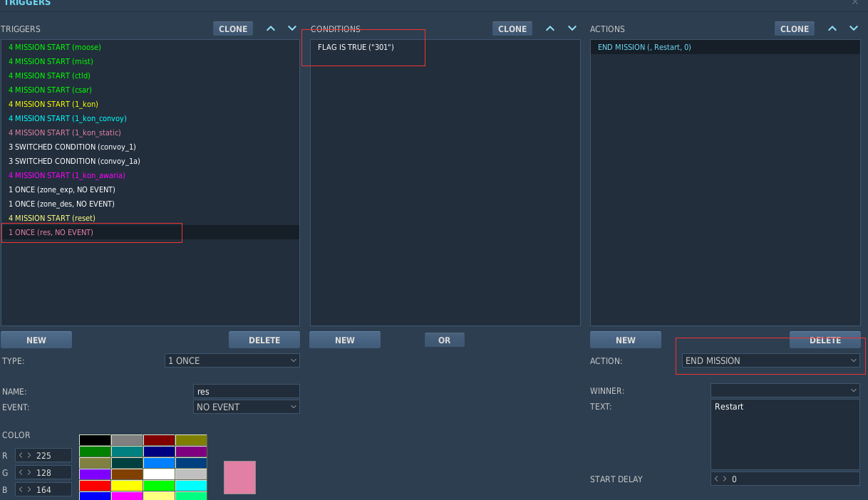This screenshot has height=500, width=868.
Task: Pick the yellow color swatch
Action: click(127, 486)
